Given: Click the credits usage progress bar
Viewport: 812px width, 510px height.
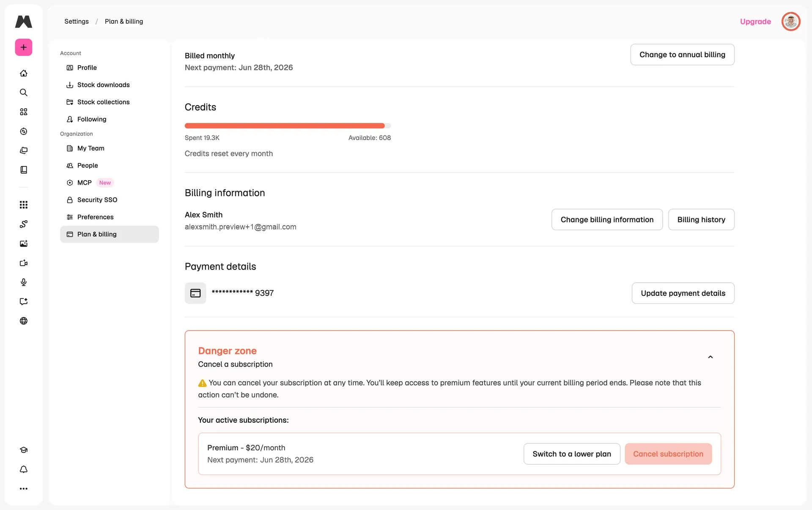Looking at the screenshot, I should (x=288, y=126).
